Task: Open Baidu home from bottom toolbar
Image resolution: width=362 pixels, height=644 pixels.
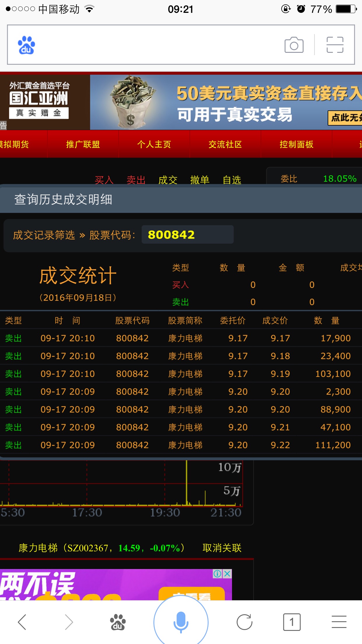Action: point(117,622)
